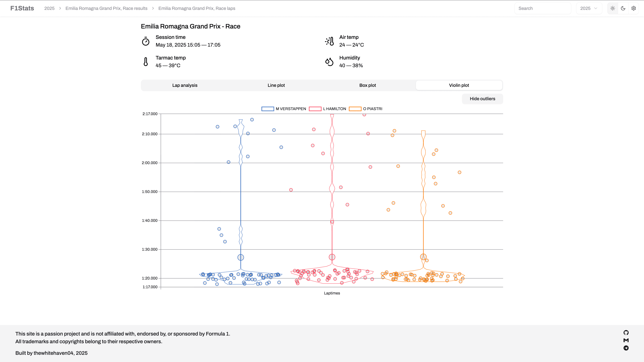Open the Lap analysis tab
The image size is (644, 362).
coord(185,85)
